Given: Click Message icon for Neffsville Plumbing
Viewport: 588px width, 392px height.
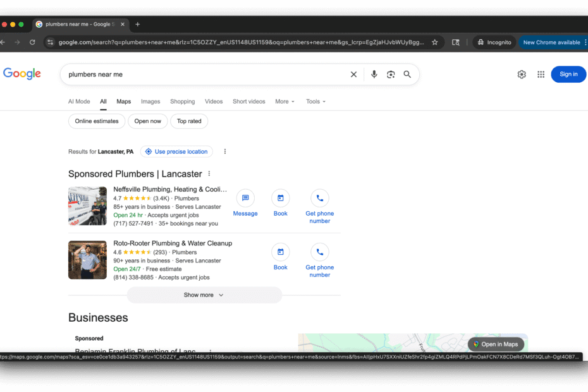Looking at the screenshot, I should (x=245, y=199).
